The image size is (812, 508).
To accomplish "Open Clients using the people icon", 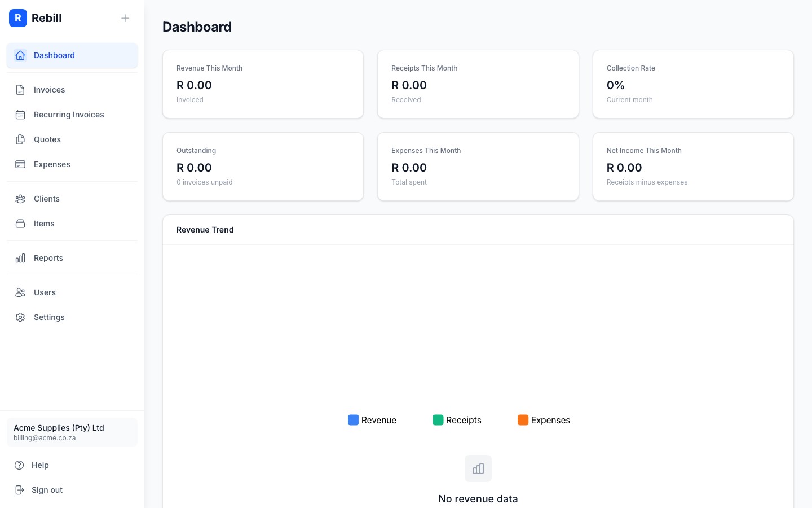I will pyautogui.click(x=20, y=199).
